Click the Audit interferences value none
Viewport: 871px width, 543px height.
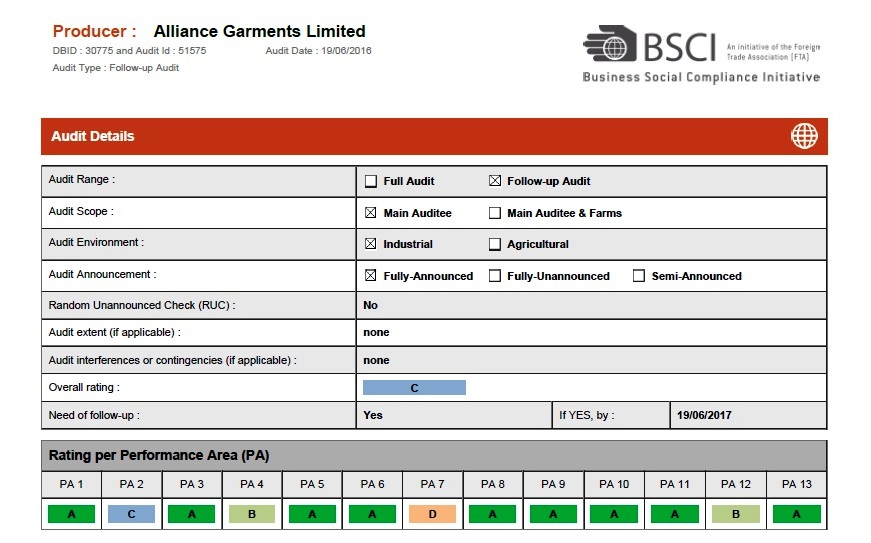[x=376, y=360]
